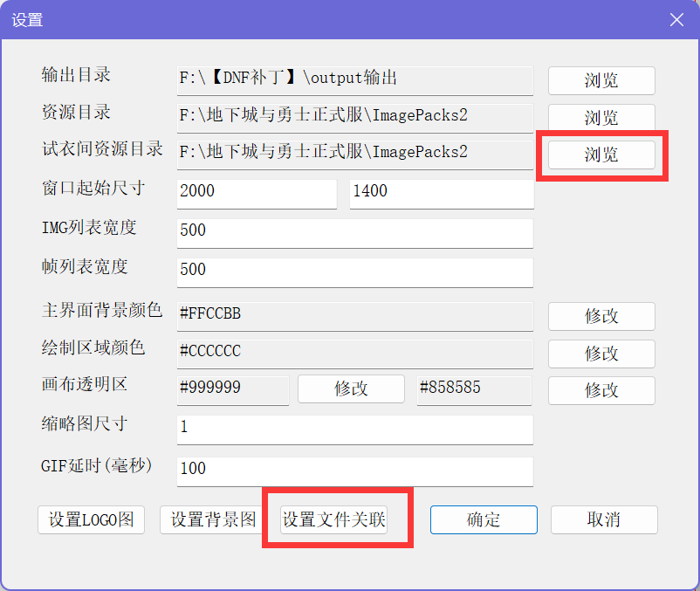Click the 缩略图尺寸 input field
The image size is (700, 591).
tap(355, 430)
